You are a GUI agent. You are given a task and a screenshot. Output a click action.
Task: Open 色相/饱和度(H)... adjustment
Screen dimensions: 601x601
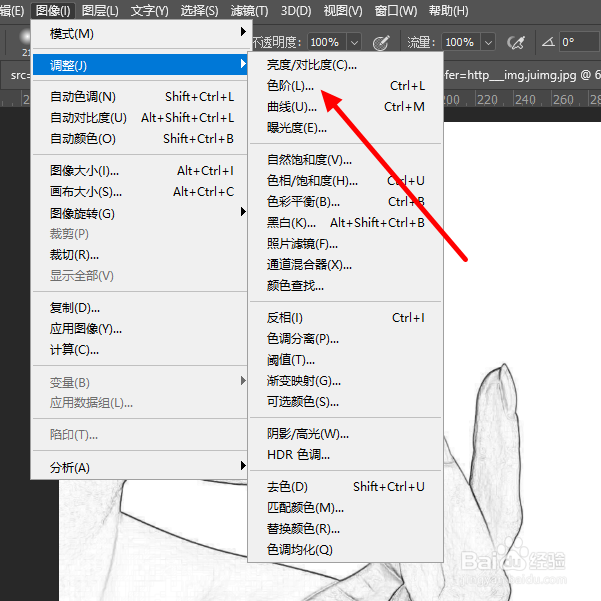point(345,181)
